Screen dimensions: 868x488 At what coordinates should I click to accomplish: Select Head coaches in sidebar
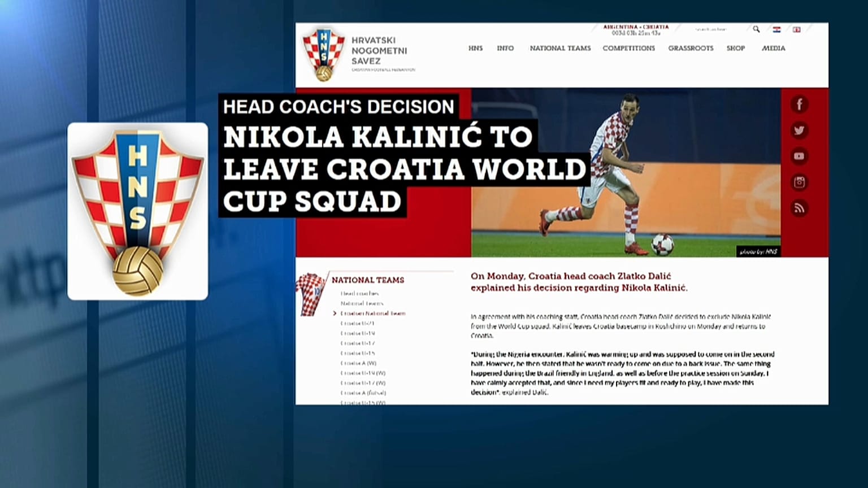coord(359,294)
